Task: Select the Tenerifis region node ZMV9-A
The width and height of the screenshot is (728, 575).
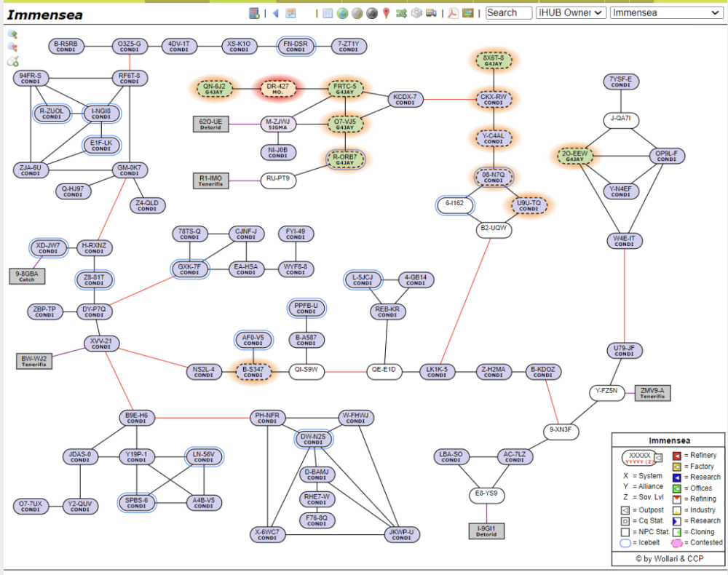Action: coord(653,393)
